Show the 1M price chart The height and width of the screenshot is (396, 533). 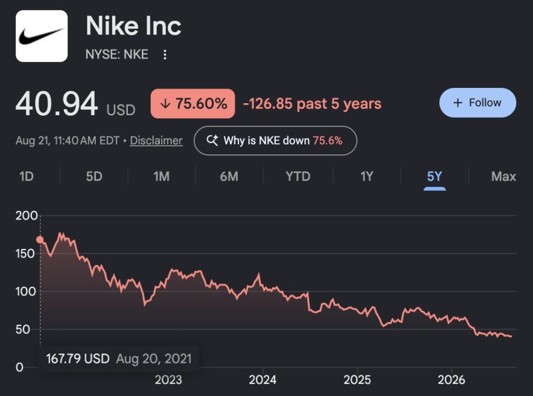pyautogui.click(x=161, y=176)
